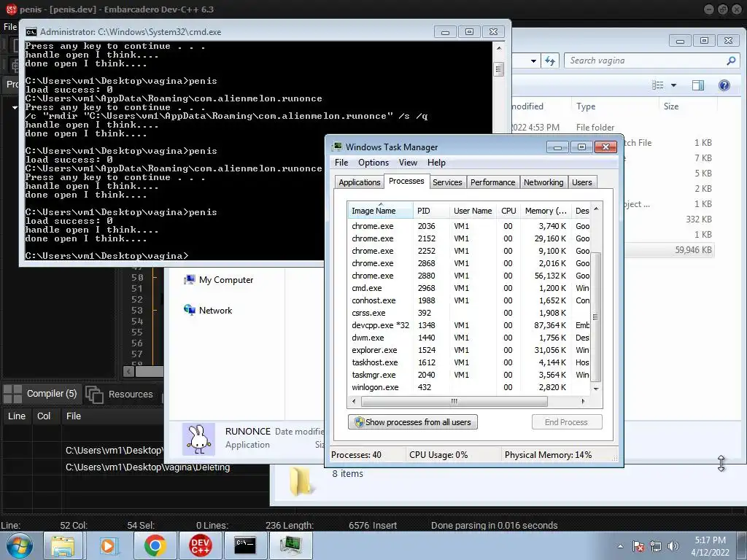Open the Task Manager Help menu
The width and height of the screenshot is (747, 560).
tap(436, 163)
